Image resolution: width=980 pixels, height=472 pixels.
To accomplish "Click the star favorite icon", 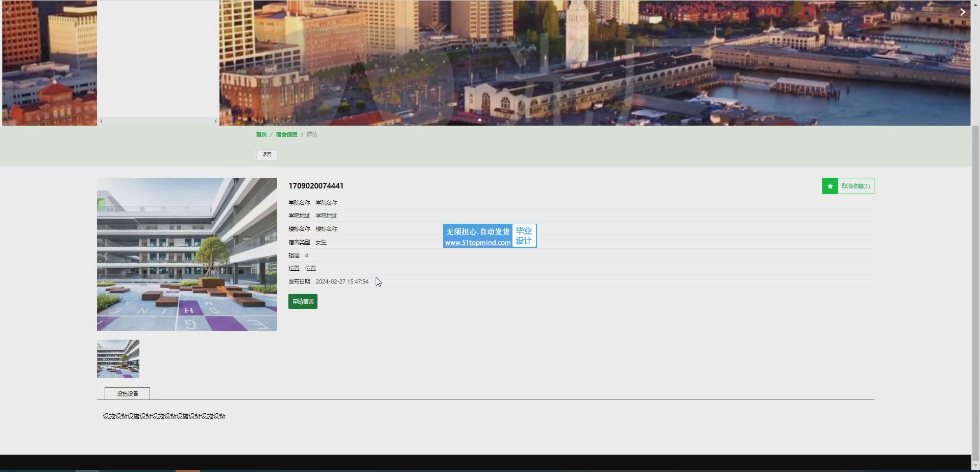I will tap(830, 186).
